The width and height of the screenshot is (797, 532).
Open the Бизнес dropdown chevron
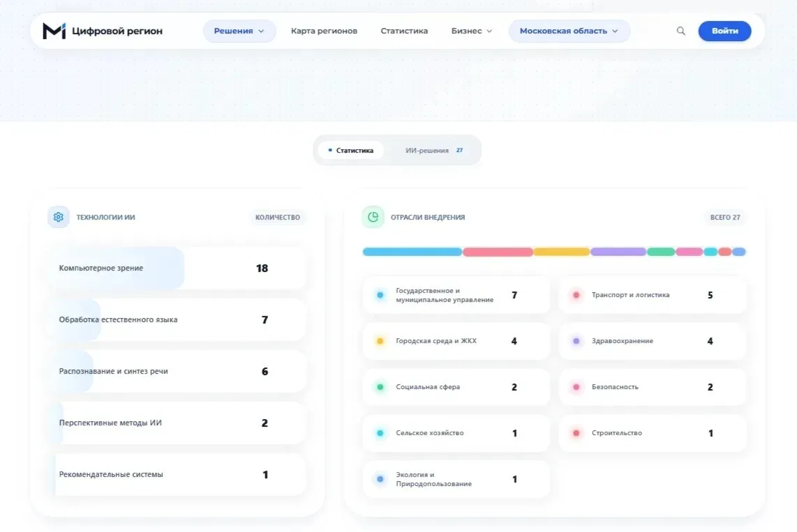click(489, 31)
